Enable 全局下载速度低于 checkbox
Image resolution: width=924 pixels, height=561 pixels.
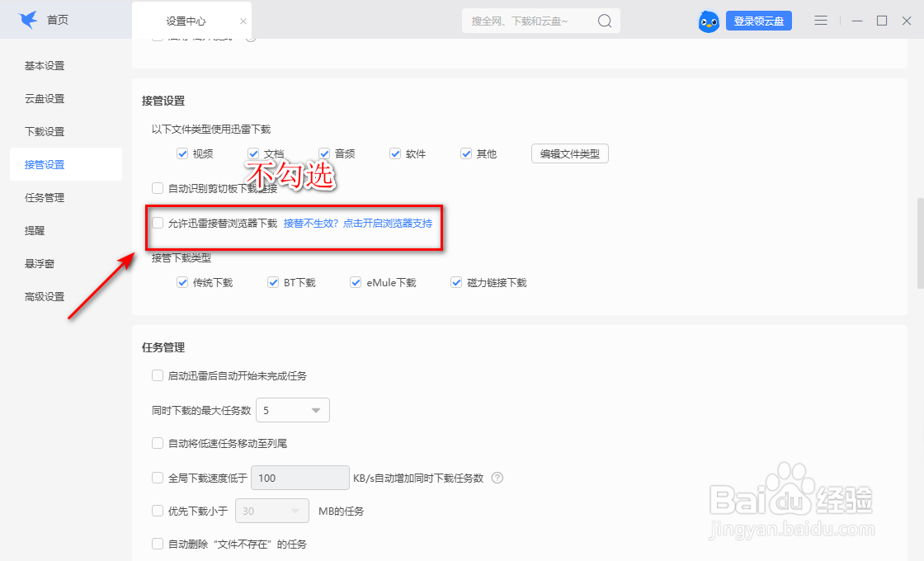click(x=158, y=478)
